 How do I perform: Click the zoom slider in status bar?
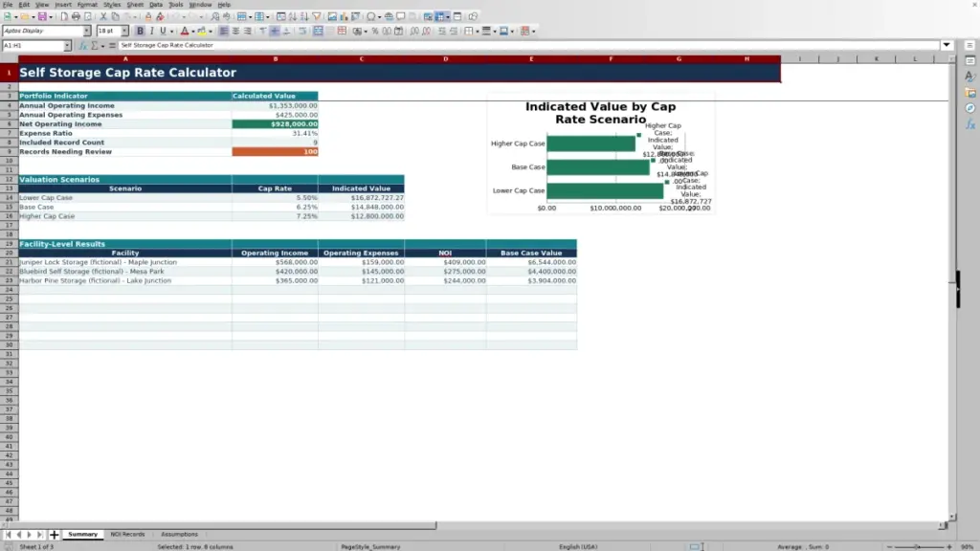(919, 546)
